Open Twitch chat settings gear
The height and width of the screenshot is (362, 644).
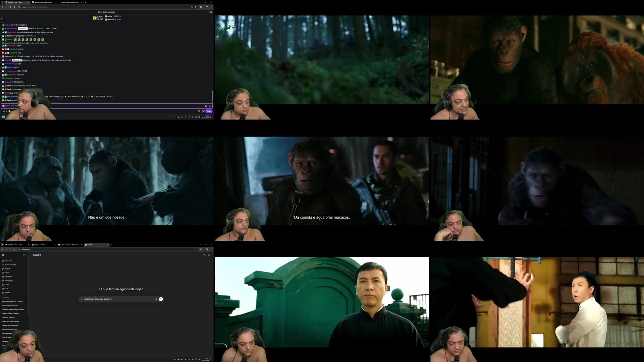[x=203, y=111]
